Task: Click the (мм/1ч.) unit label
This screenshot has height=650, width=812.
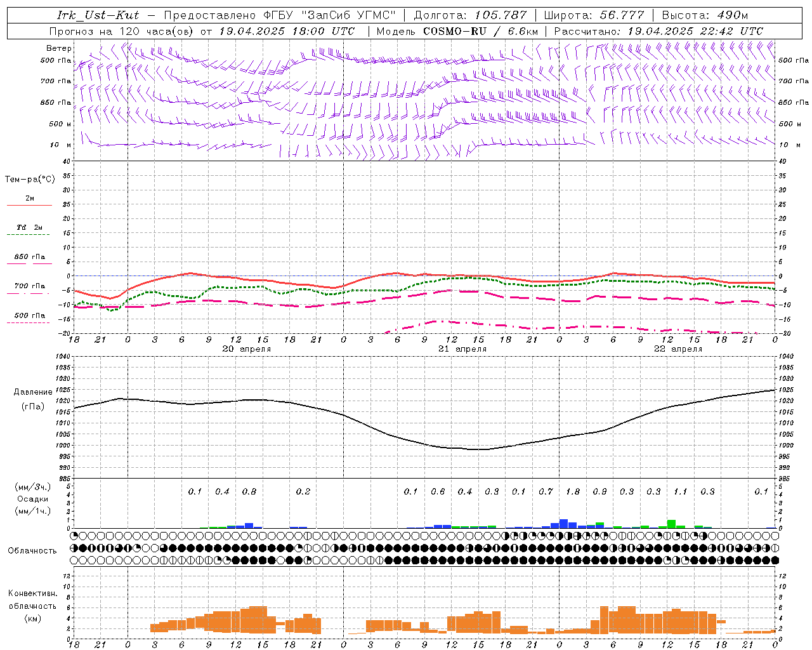Action: click(x=32, y=511)
